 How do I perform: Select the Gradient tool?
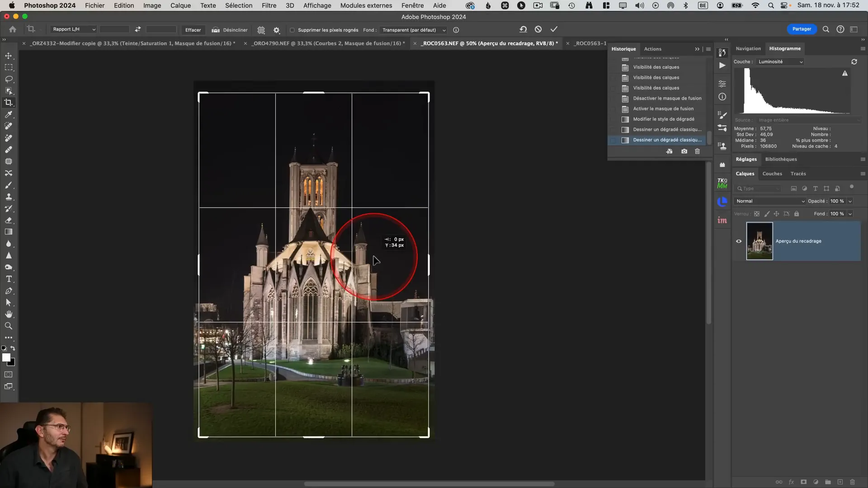coord(9,232)
